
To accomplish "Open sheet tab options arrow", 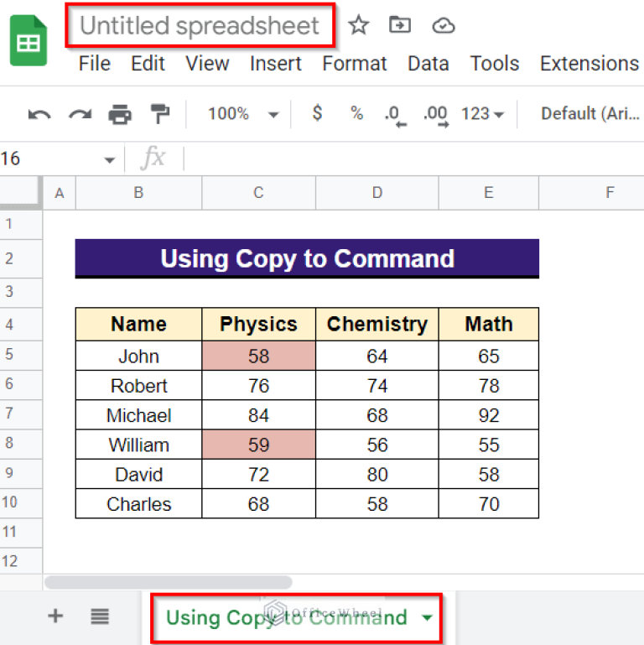I will [x=428, y=618].
